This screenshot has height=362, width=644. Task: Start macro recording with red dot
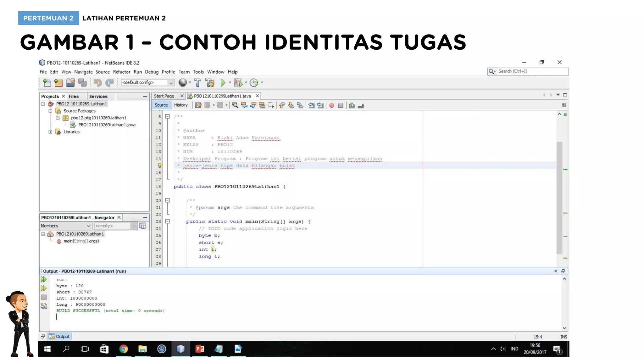click(331, 106)
